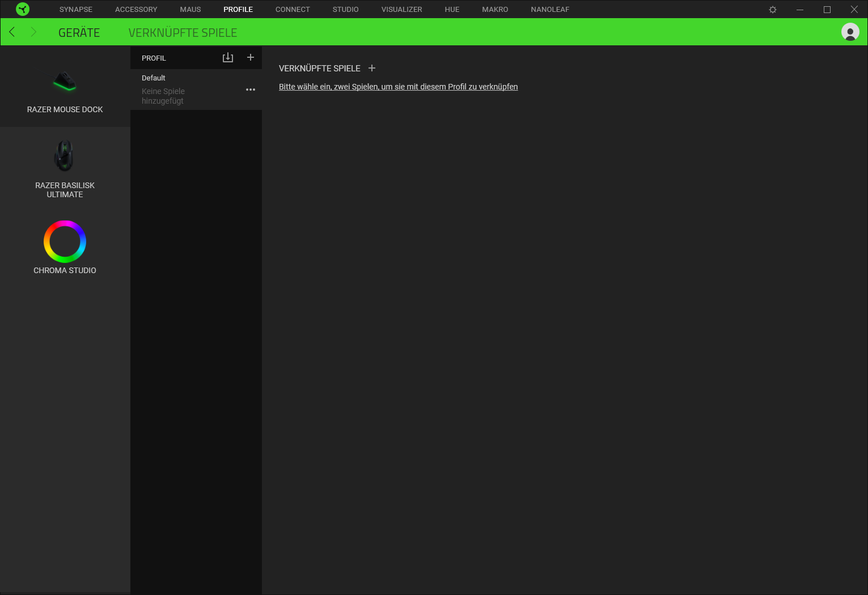Select the Default profile
The image size is (868, 595).
pos(196,90)
